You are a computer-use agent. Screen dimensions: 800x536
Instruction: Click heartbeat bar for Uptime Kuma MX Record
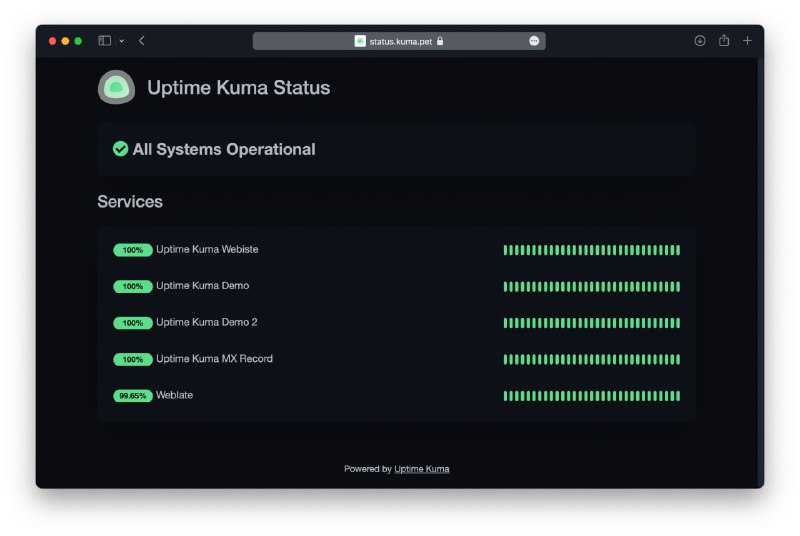click(x=592, y=360)
